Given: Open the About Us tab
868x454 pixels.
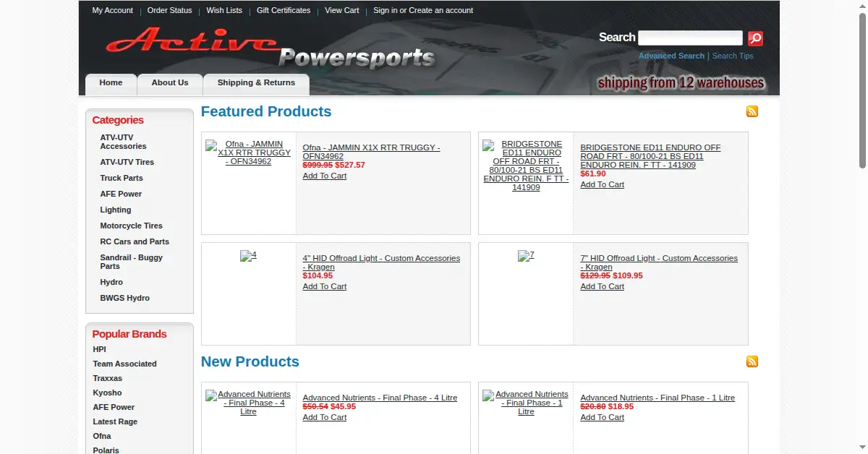Looking at the screenshot, I should (170, 83).
